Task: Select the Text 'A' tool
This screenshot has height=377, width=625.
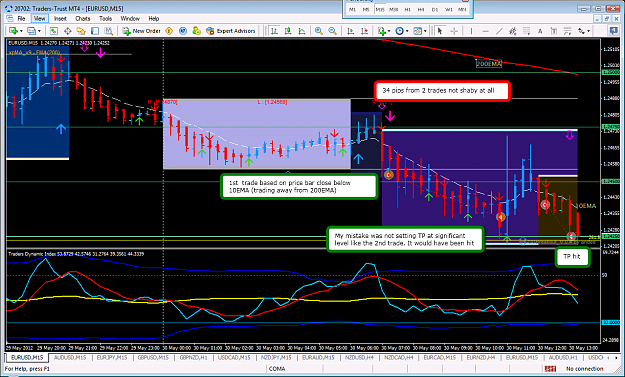Action: [540, 31]
